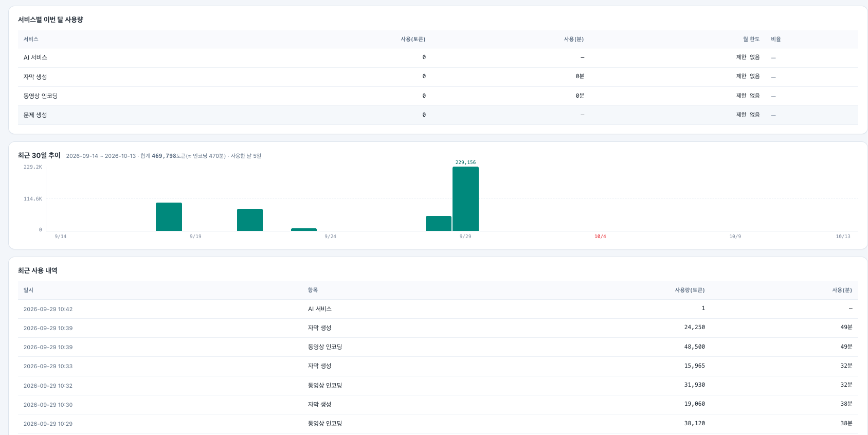Click '자막 생성' in the 10:30 history row
This screenshot has width=868, height=435.
pyautogui.click(x=319, y=405)
